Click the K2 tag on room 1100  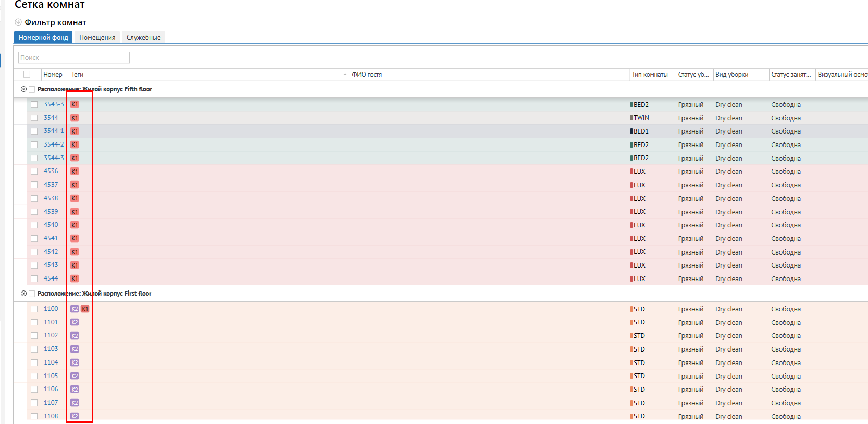click(x=75, y=309)
